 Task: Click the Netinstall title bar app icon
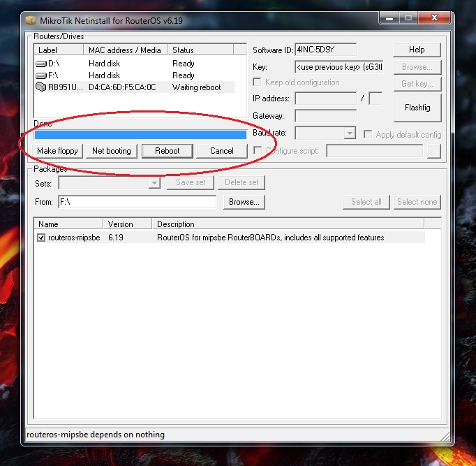click(31, 20)
